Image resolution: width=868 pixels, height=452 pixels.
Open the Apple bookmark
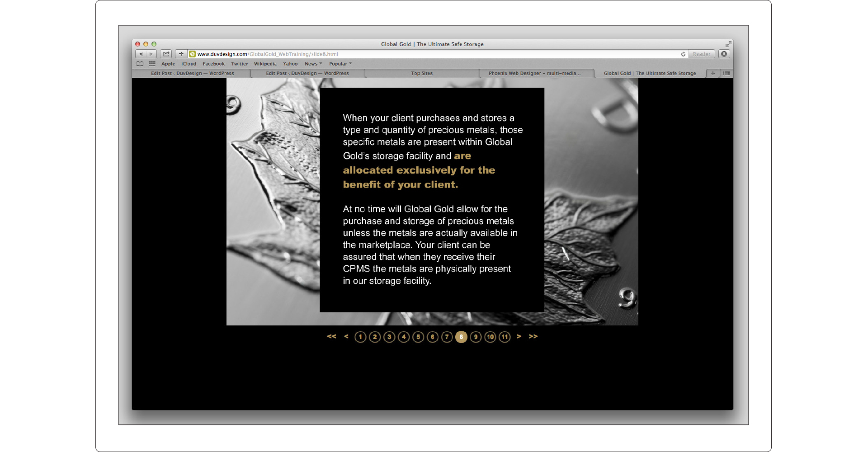click(168, 64)
